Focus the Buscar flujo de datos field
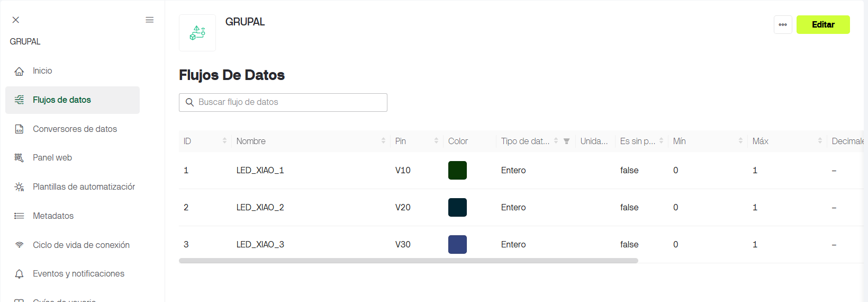 tap(283, 102)
